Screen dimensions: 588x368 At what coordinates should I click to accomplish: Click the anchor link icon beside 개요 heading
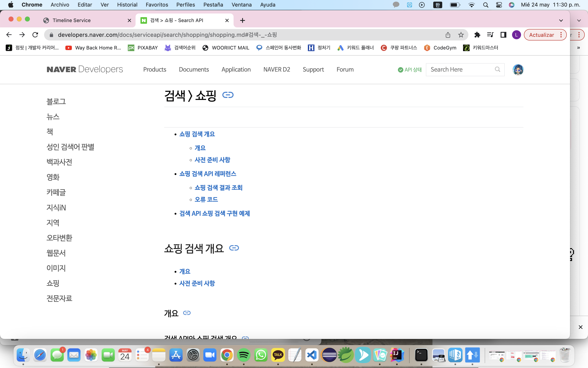[187, 313]
